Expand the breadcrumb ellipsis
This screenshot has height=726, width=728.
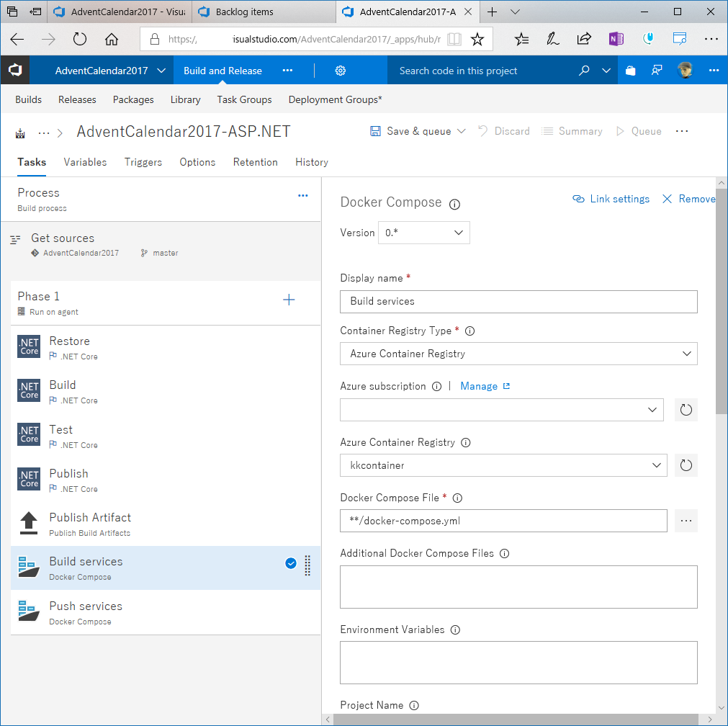pyautogui.click(x=44, y=133)
